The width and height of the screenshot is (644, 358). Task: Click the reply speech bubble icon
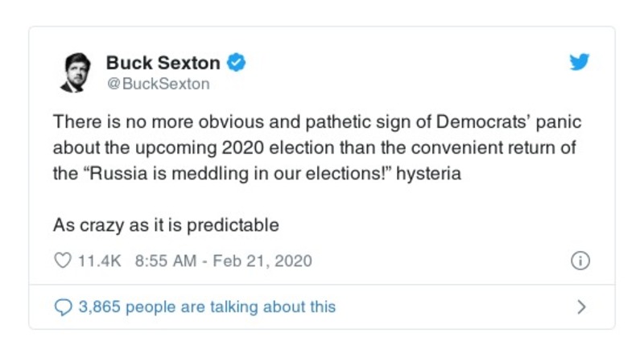pos(63,307)
